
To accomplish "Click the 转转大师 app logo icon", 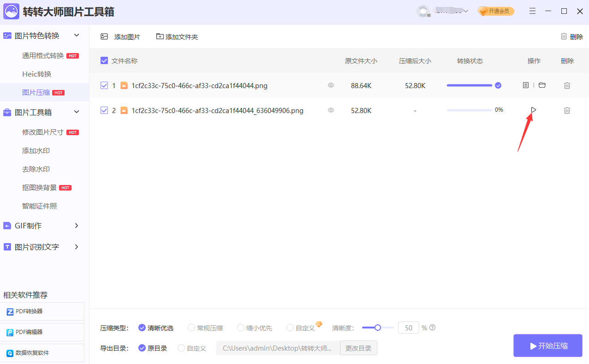I will click(11, 11).
